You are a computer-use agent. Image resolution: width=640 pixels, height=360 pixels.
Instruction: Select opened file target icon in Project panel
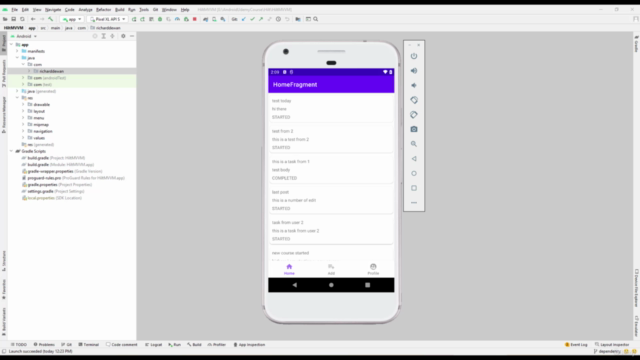(95, 36)
